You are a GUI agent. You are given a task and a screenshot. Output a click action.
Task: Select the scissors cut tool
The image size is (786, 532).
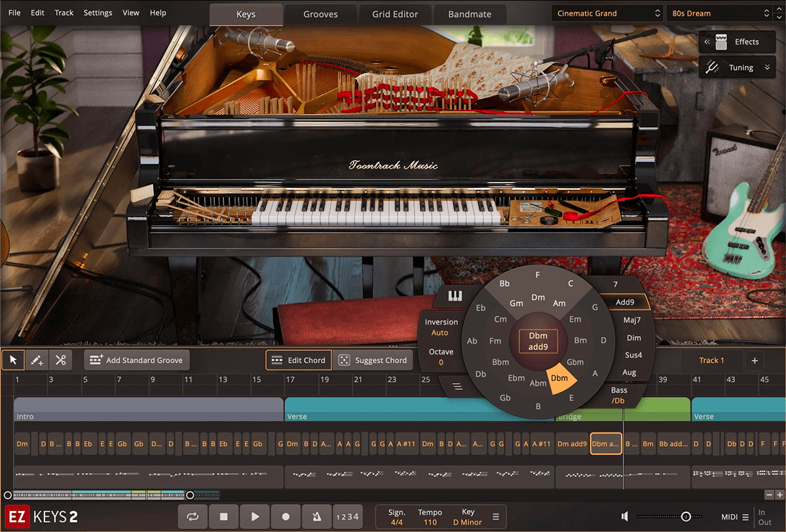[x=60, y=360]
